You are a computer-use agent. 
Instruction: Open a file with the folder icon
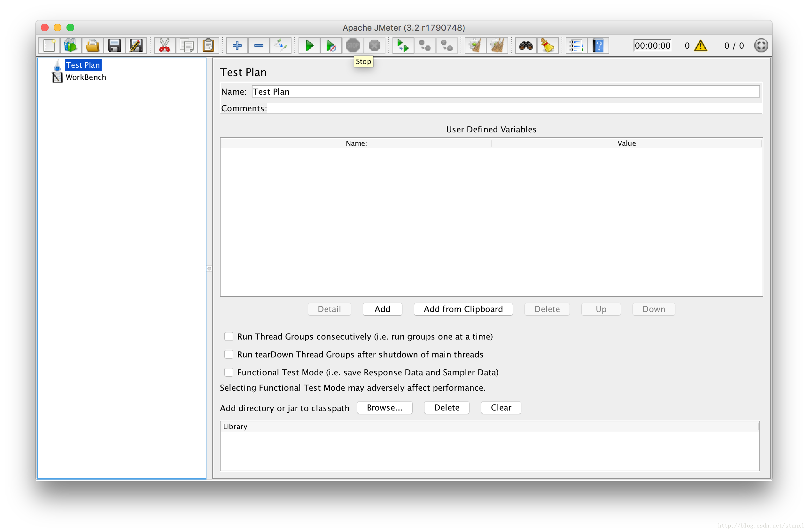tap(92, 45)
